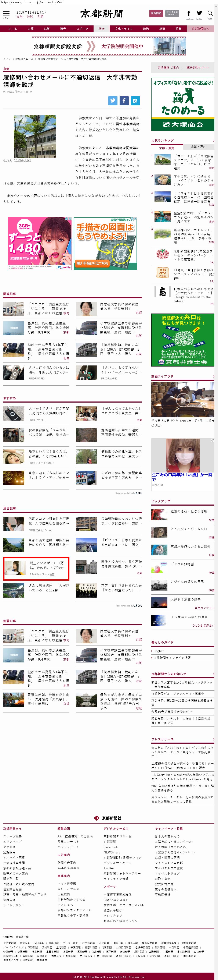Switch ranking to 全国・海外 tab
The height and width of the screenshot is (980, 218).
coord(198,146)
